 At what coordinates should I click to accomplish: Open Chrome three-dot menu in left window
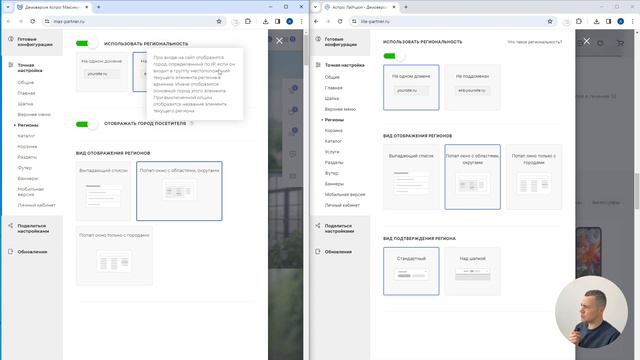pyautogui.click(x=301, y=21)
